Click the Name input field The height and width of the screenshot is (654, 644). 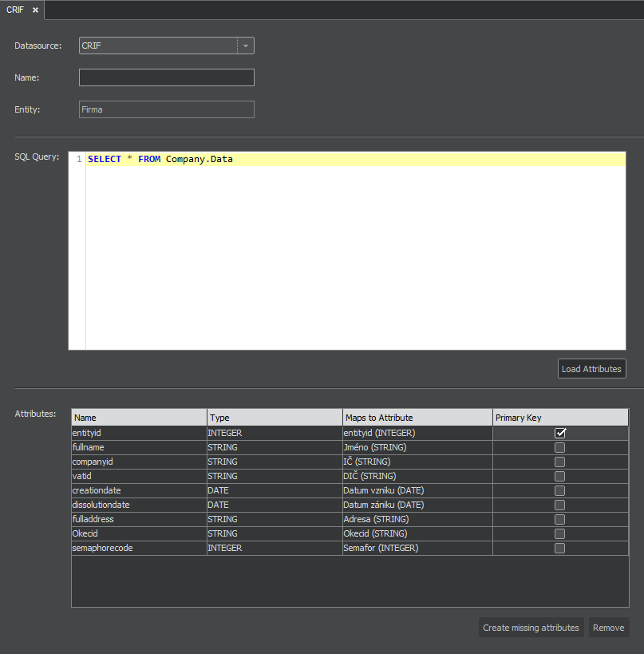166,77
